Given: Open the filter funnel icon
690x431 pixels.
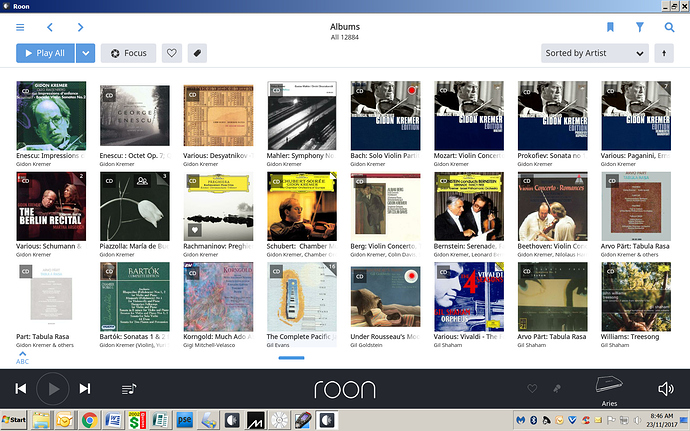Looking at the screenshot, I should 640,27.
